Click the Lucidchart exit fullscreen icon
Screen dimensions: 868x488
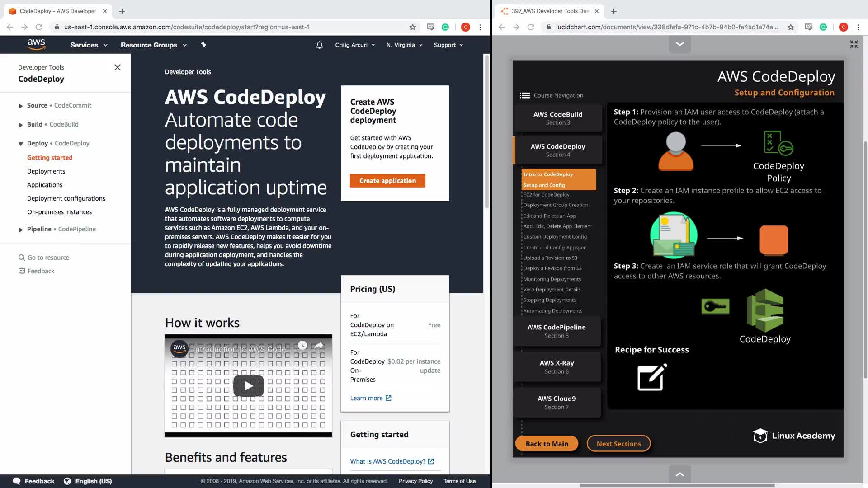(854, 44)
